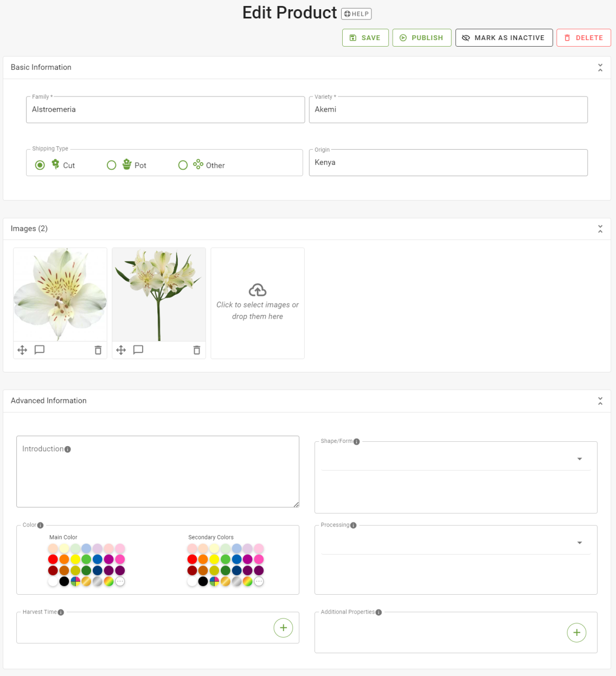Pick the gold swatch in Secondary Colors
616x676 pixels.
[226, 582]
